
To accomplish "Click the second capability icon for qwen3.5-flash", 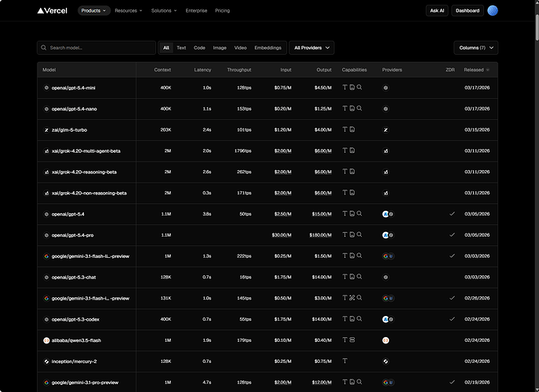I will 352,339.
